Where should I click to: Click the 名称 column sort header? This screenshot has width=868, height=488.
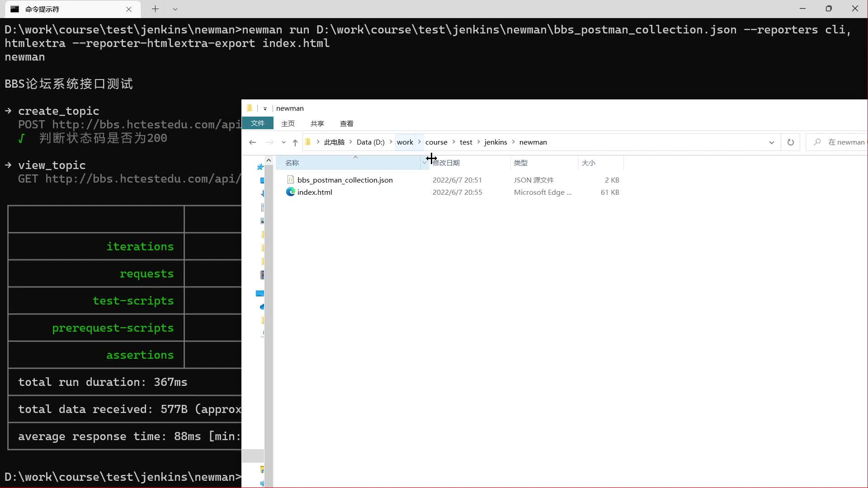tap(292, 163)
